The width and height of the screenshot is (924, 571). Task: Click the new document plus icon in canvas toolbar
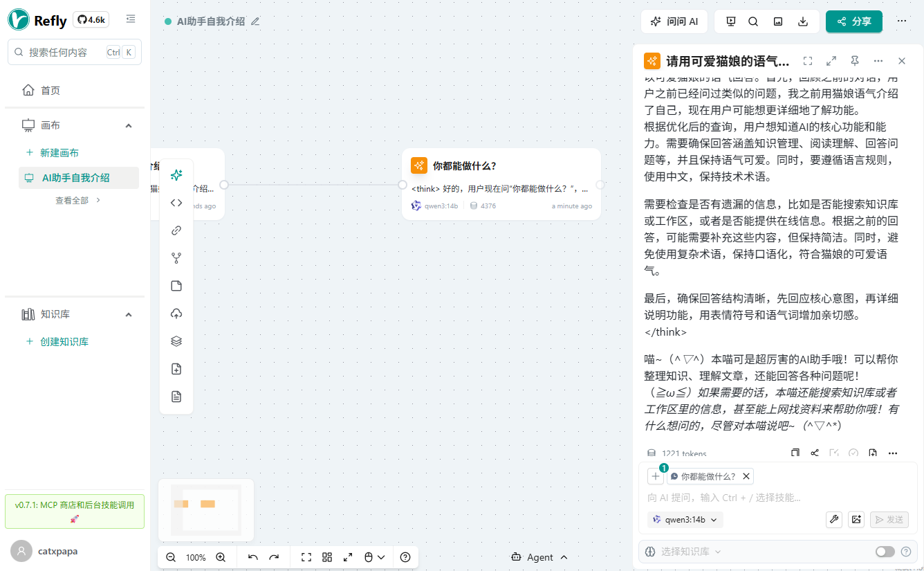tap(176, 369)
